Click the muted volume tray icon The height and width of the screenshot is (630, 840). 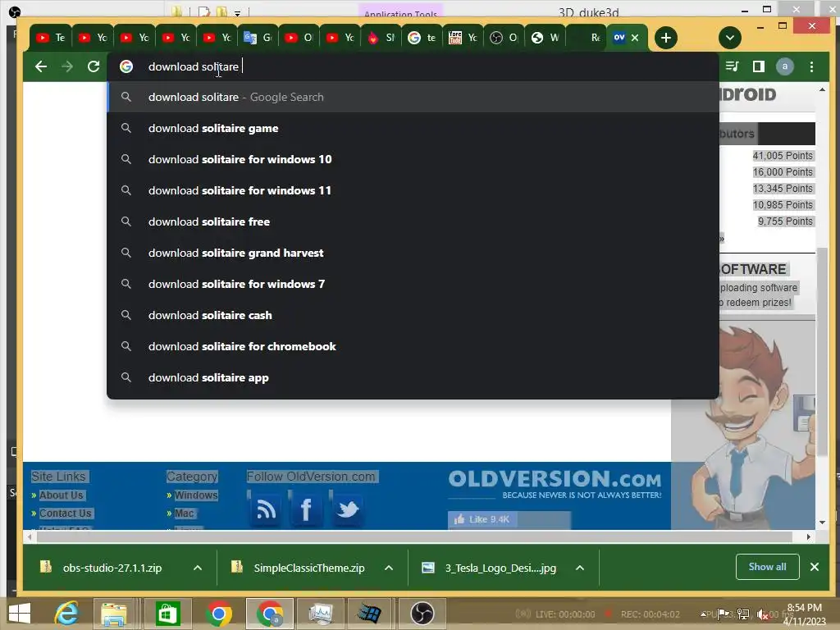point(763,615)
